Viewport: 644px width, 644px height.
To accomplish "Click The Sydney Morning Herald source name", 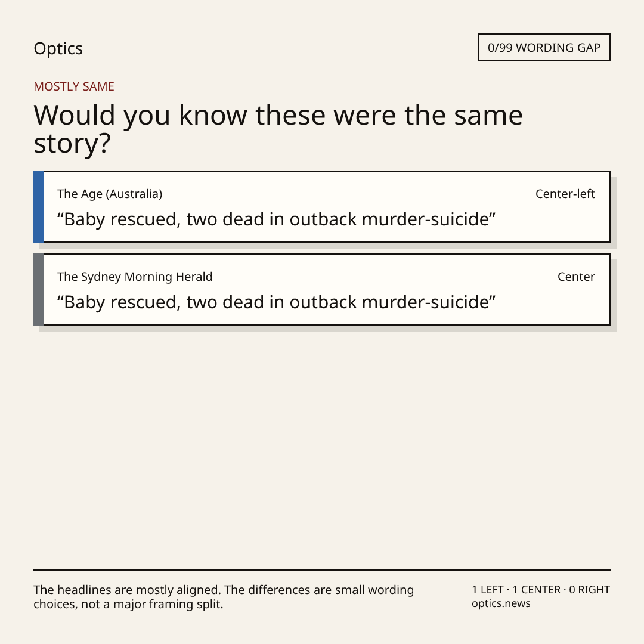I will pos(135,277).
